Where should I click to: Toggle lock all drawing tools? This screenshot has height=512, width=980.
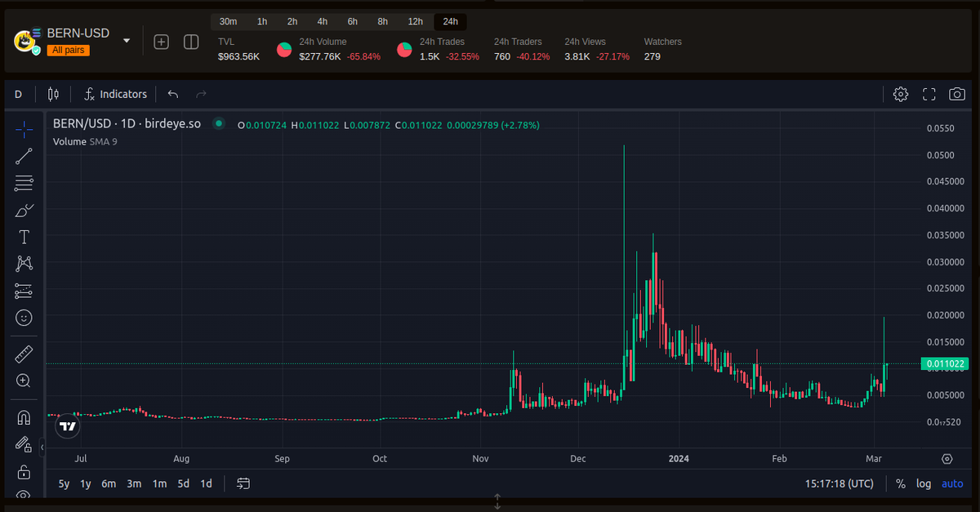pos(24,472)
